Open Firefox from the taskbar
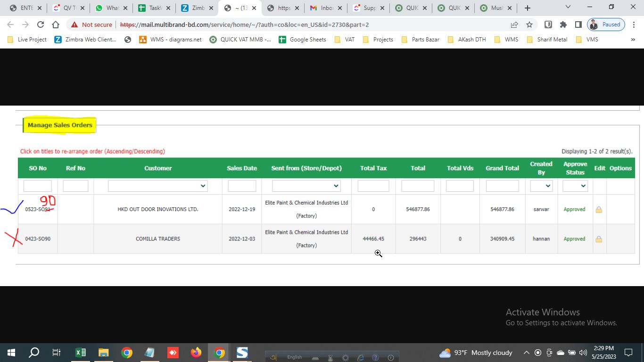This screenshot has width=644, height=362. [196, 353]
